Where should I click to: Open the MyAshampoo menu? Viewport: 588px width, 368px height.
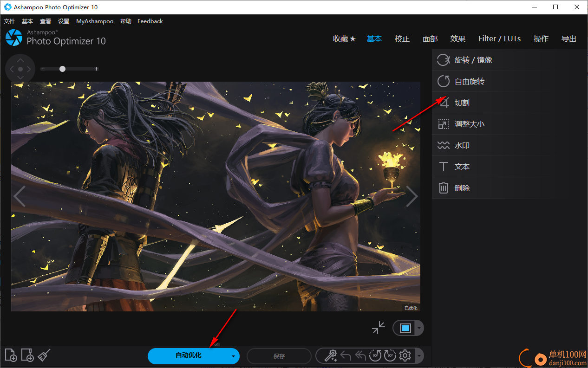[x=95, y=21]
